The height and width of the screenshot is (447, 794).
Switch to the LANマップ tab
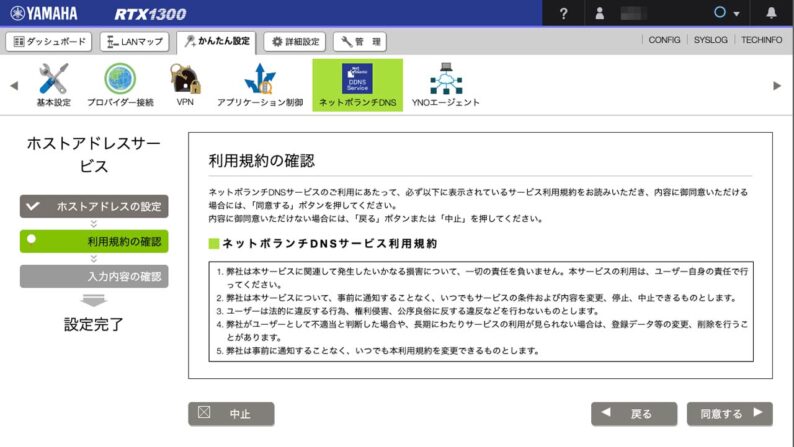click(135, 42)
